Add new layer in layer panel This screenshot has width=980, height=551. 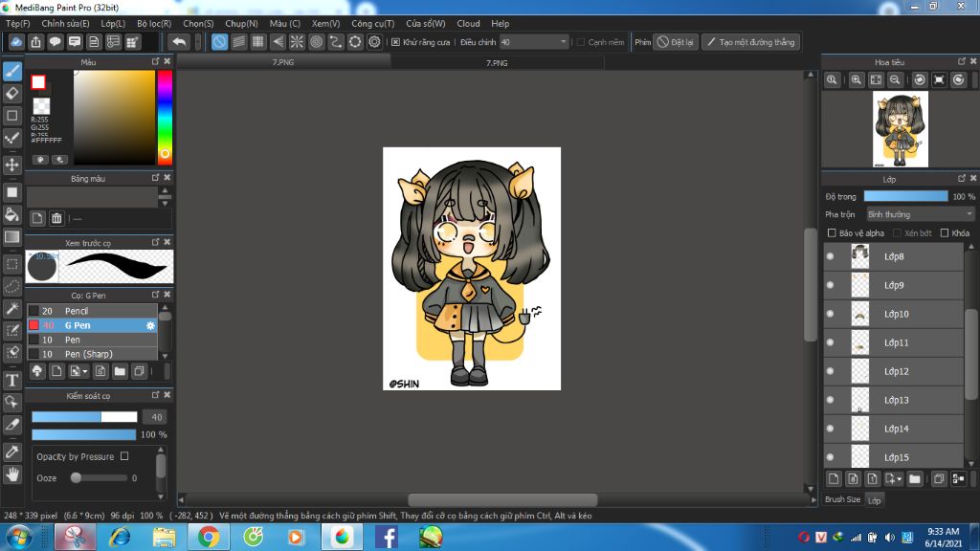(x=834, y=479)
